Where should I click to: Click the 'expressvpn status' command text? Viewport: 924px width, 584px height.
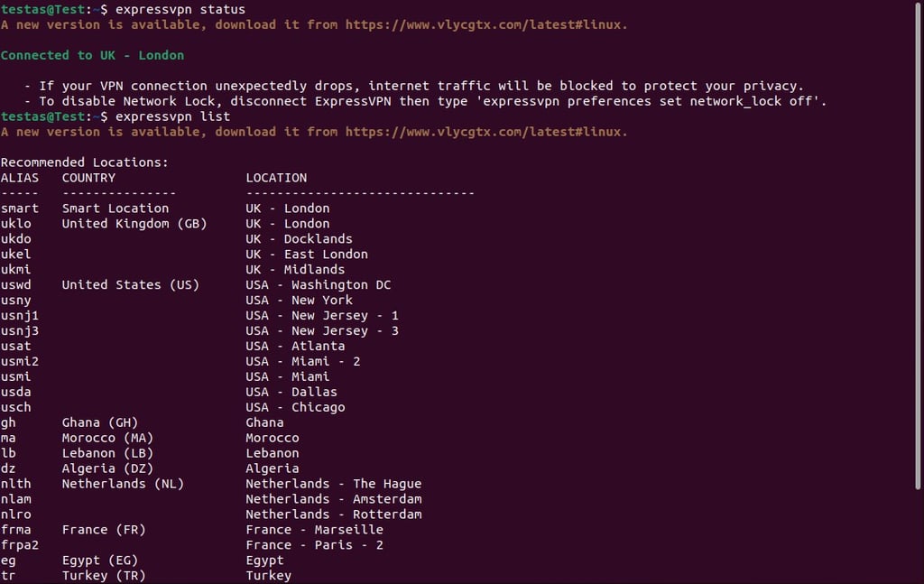[x=180, y=9]
